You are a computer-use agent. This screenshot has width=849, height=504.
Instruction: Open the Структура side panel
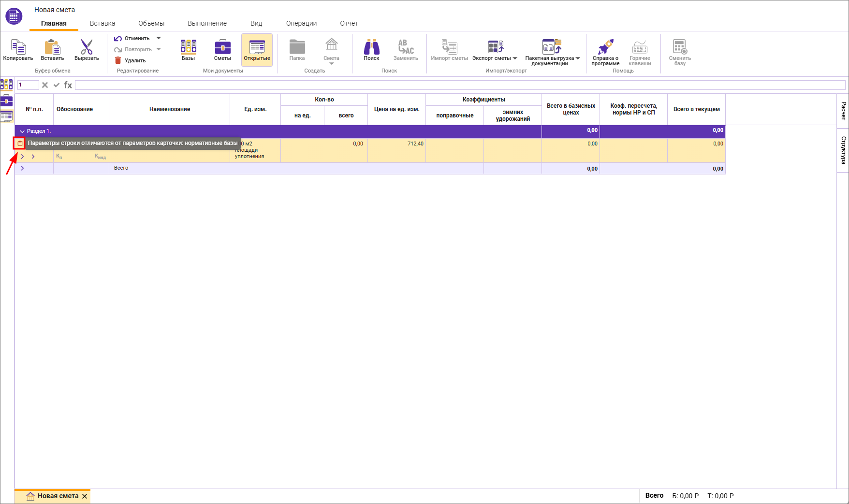tap(843, 150)
